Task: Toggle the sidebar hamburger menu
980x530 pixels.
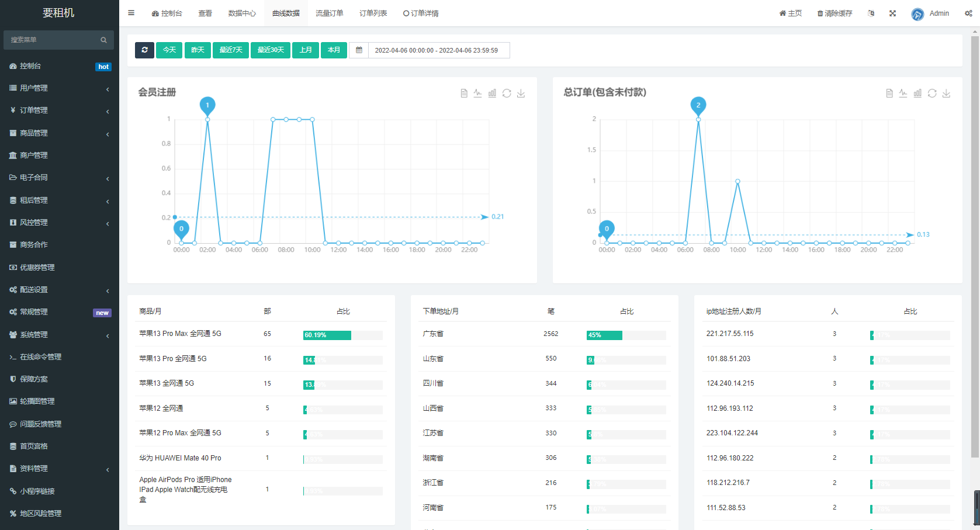Action: pyautogui.click(x=131, y=13)
